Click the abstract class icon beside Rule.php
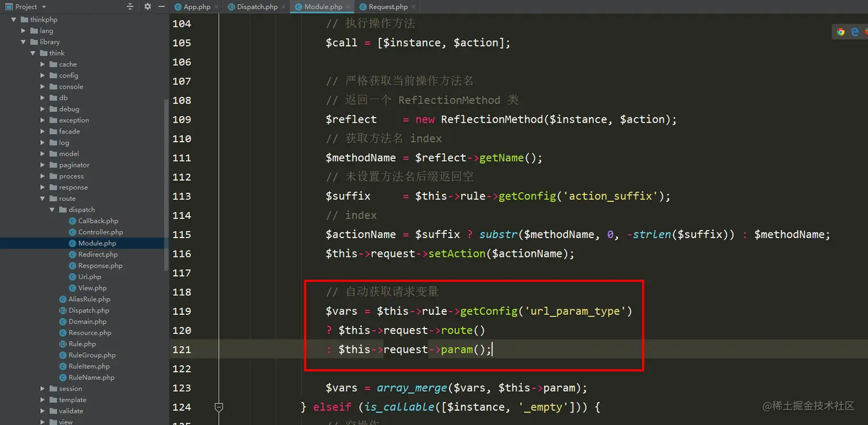The image size is (868, 425). tap(63, 344)
